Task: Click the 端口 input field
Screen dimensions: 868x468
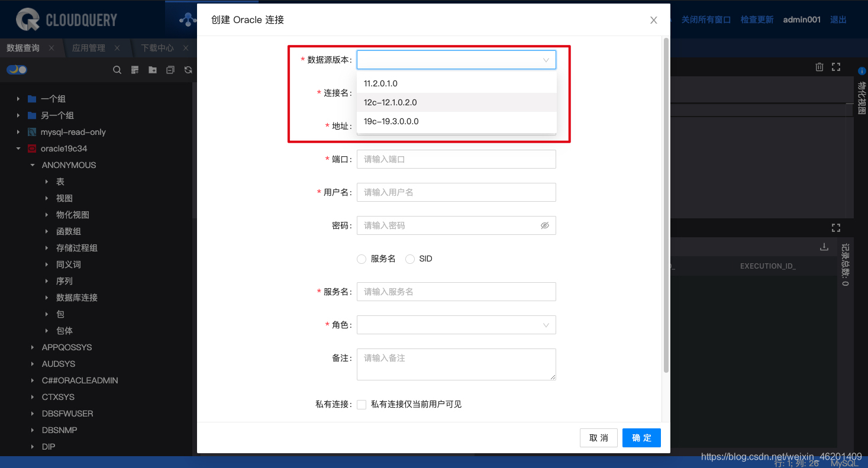Action: pos(456,159)
